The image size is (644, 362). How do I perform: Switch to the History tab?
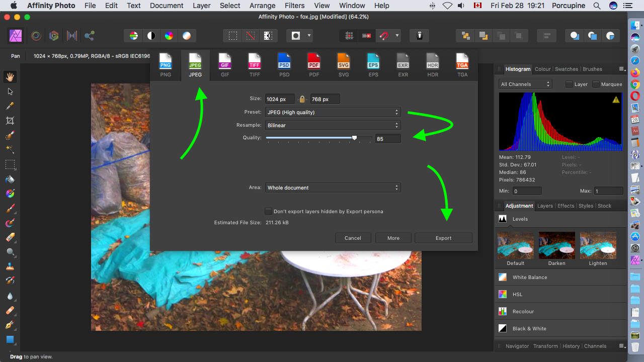(571, 346)
